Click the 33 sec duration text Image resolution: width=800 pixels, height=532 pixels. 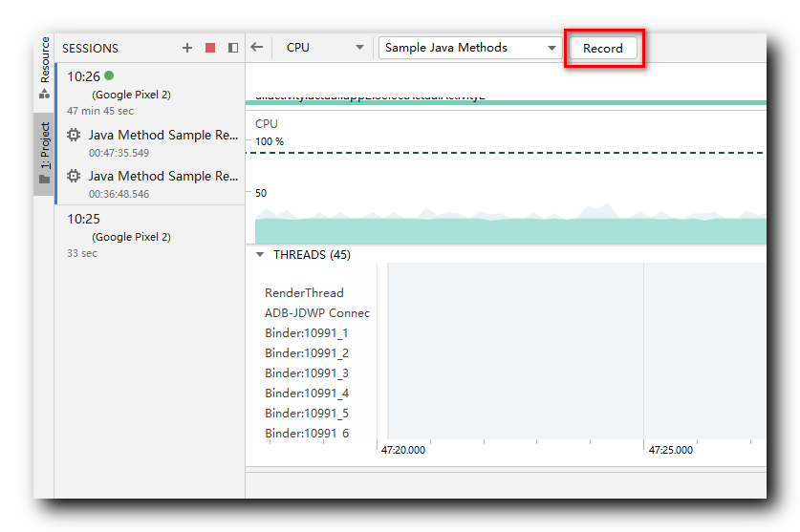(81, 253)
